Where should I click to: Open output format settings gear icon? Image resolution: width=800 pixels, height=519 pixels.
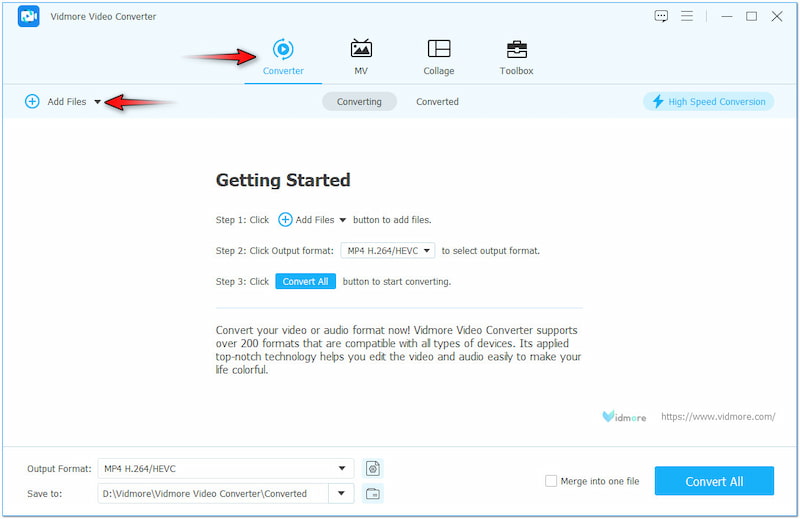click(373, 468)
